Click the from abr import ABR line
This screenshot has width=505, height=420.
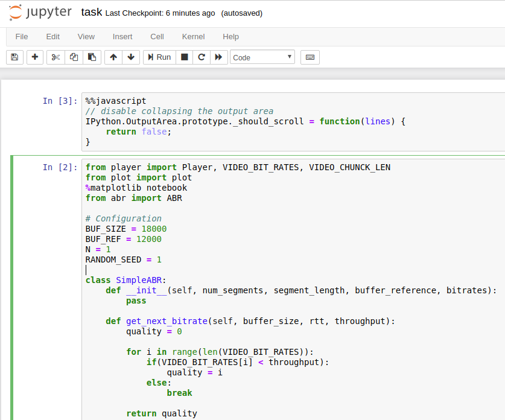pos(134,198)
